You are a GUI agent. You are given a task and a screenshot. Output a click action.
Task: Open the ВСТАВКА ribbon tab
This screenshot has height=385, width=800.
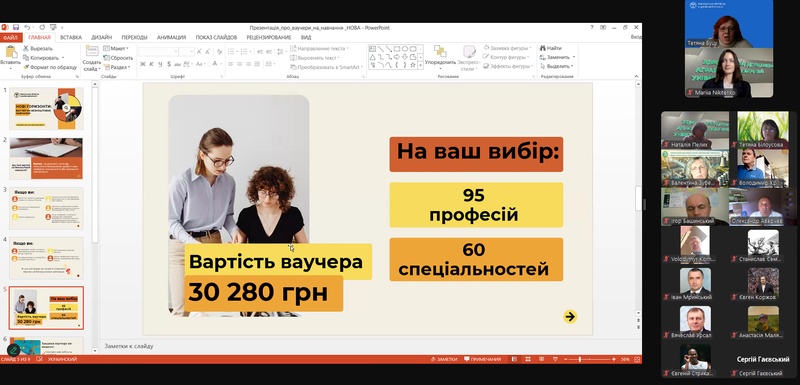point(71,37)
